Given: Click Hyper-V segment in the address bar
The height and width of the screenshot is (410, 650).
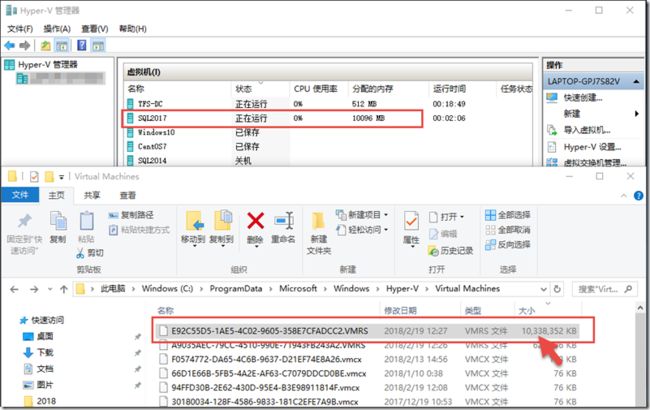Looking at the screenshot, I should 402,289.
